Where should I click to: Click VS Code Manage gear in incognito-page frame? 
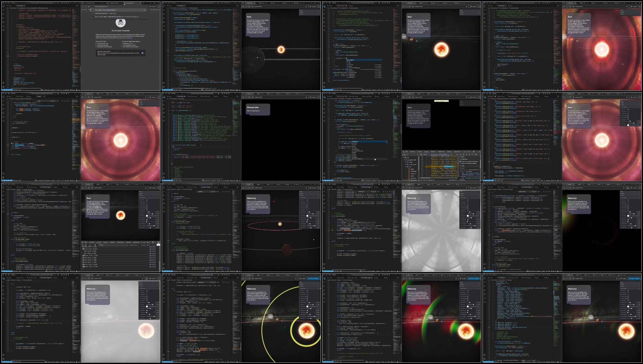click(x=3, y=87)
